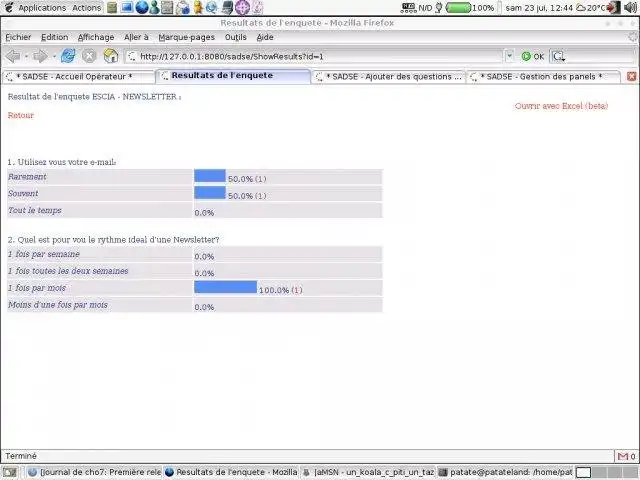
Task: Click the address bar URL field
Action: point(314,56)
